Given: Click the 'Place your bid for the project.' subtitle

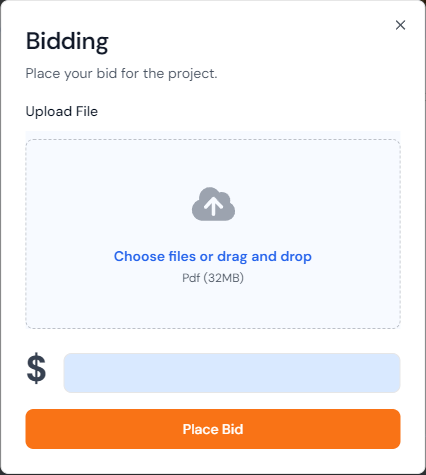Looking at the screenshot, I should [121, 74].
